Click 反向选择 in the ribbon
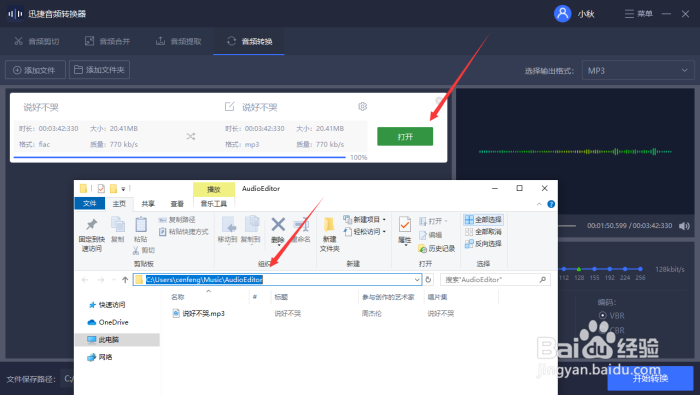 [x=483, y=244]
